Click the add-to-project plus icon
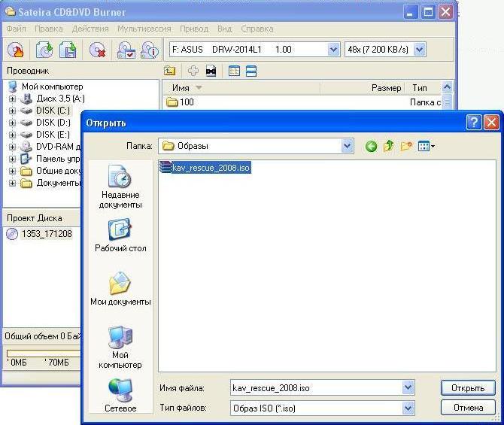504x425 pixels. click(193, 71)
